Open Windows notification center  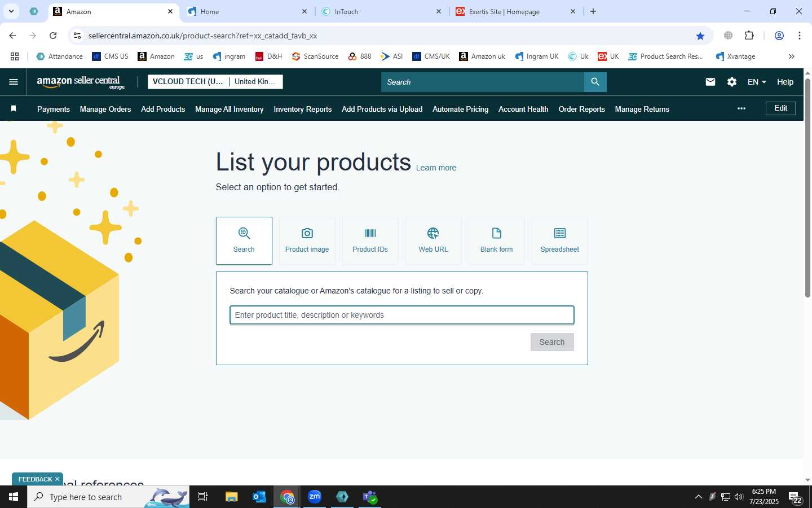[795, 497]
